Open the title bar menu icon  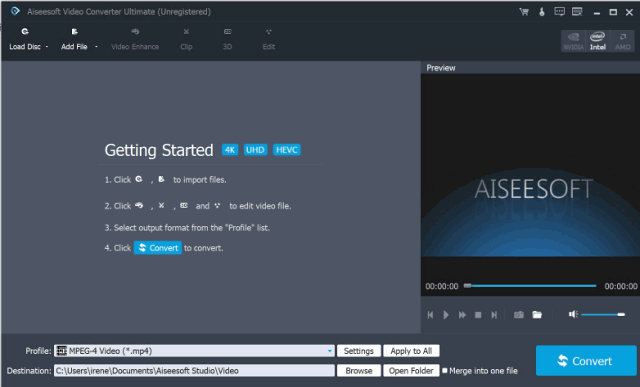coord(577,12)
